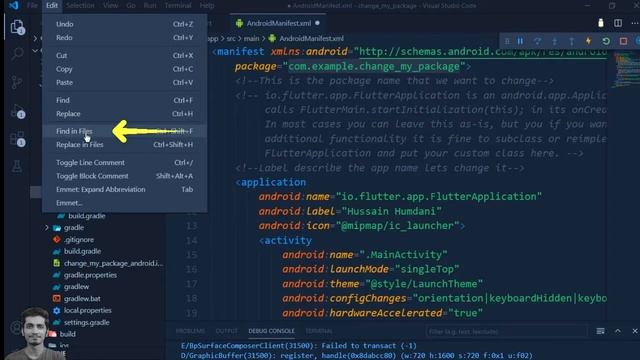The height and width of the screenshot is (360, 640).
Task: Click the debug Step Over icon
Action: coord(538,41)
